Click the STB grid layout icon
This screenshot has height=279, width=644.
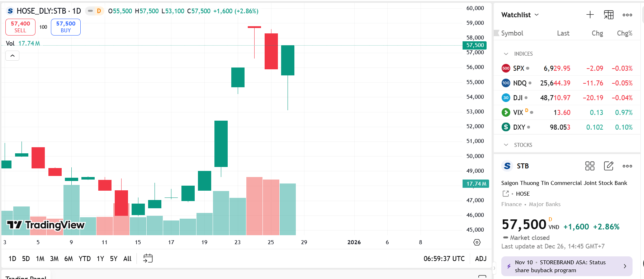[x=589, y=166]
